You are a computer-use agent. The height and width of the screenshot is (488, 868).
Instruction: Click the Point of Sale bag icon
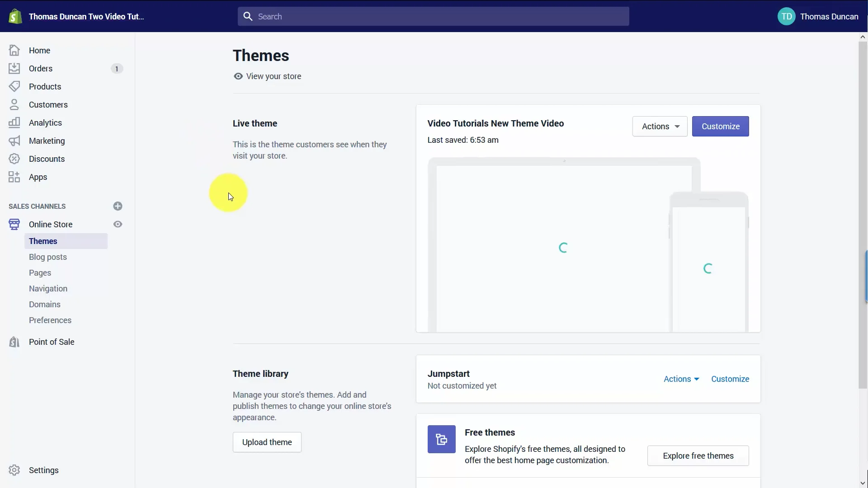(x=14, y=342)
